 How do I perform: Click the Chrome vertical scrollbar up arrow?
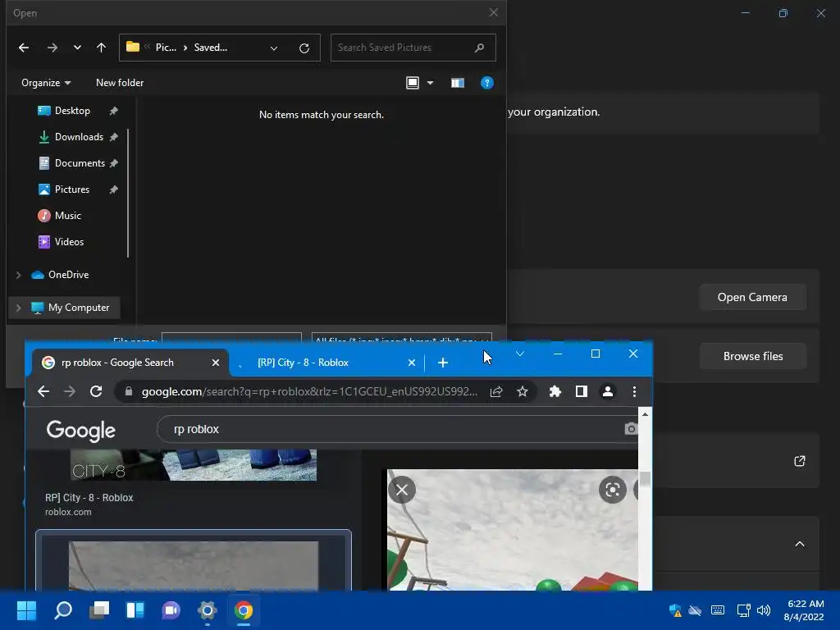click(x=645, y=414)
